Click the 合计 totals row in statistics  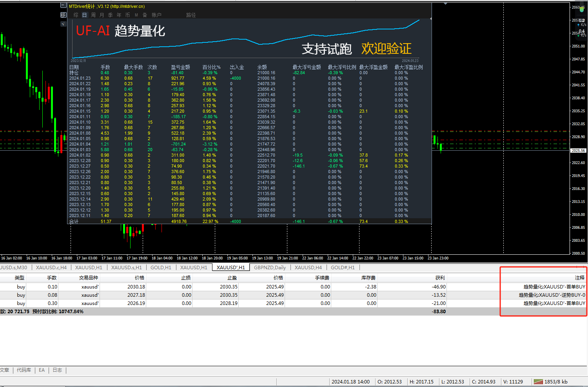tap(249, 221)
